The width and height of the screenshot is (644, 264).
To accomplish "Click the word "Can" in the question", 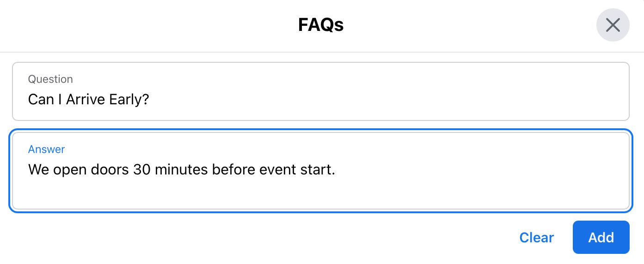I will (41, 100).
